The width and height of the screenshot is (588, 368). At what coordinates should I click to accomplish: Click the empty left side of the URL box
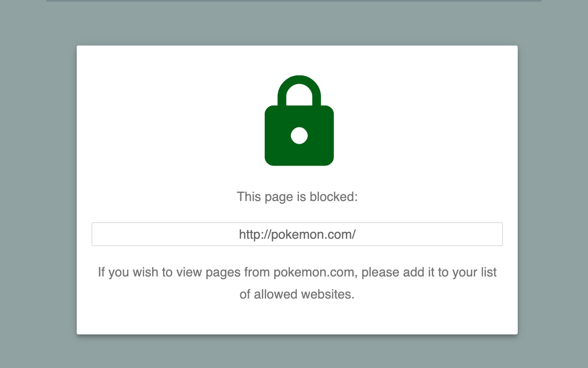pos(152,234)
